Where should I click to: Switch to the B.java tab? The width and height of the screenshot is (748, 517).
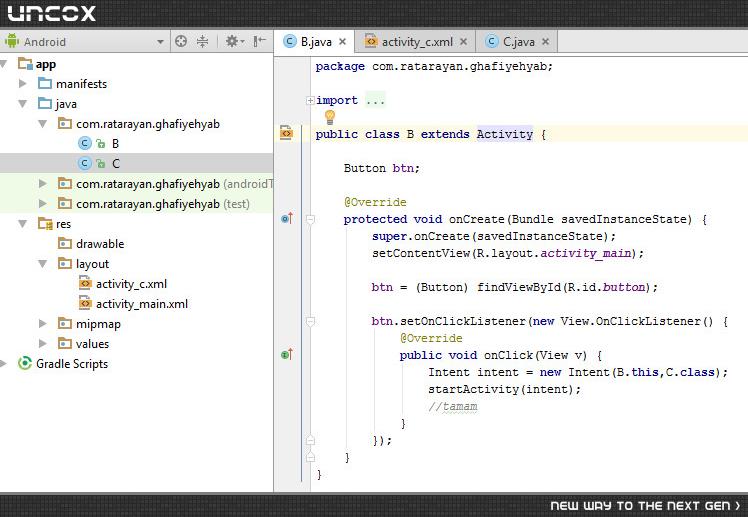coord(315,41)
